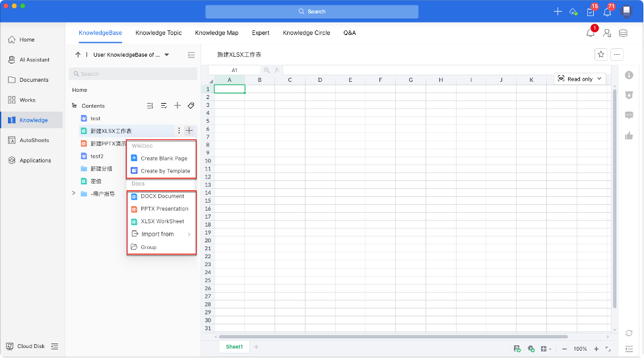Open the task list icon with badge 15
This screenshot has height=358, width=644.
coord(591,12)
